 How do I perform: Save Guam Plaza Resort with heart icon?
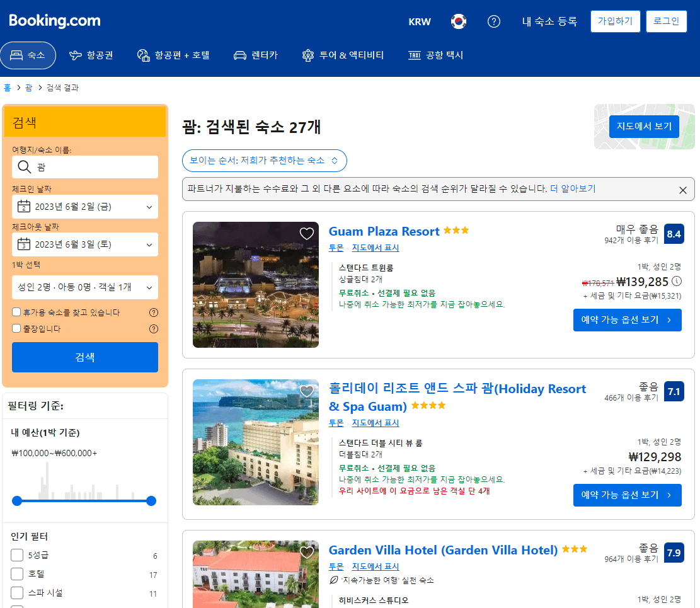point(307,234)
